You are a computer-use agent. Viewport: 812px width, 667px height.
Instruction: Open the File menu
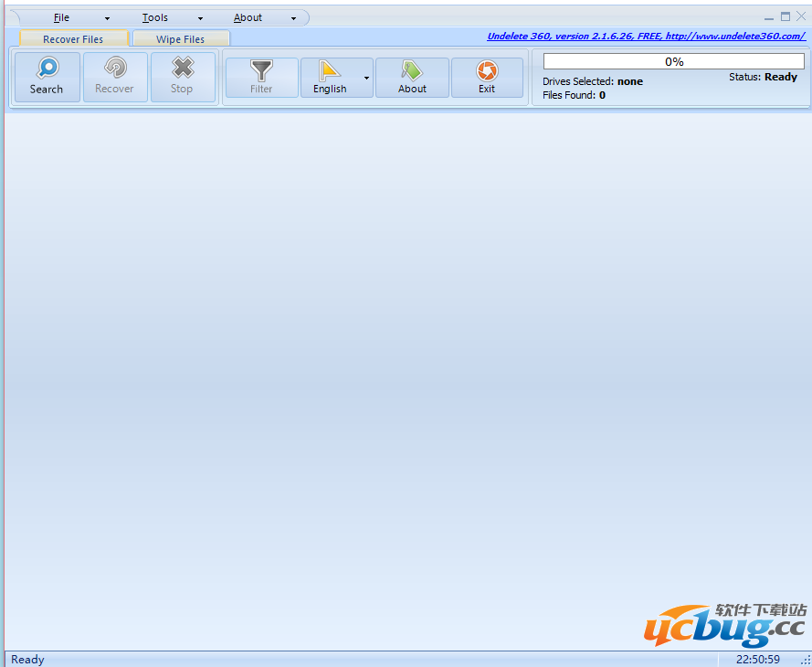pos(61,17)
